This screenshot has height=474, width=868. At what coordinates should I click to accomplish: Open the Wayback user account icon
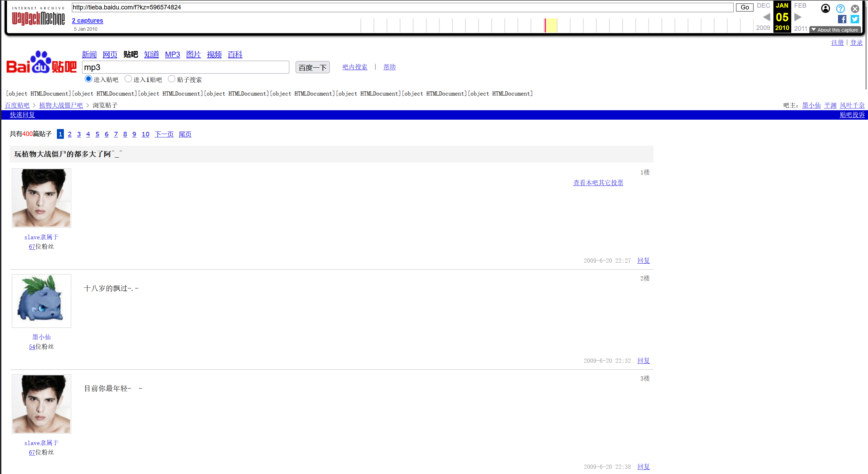click(x=825, y=9)
